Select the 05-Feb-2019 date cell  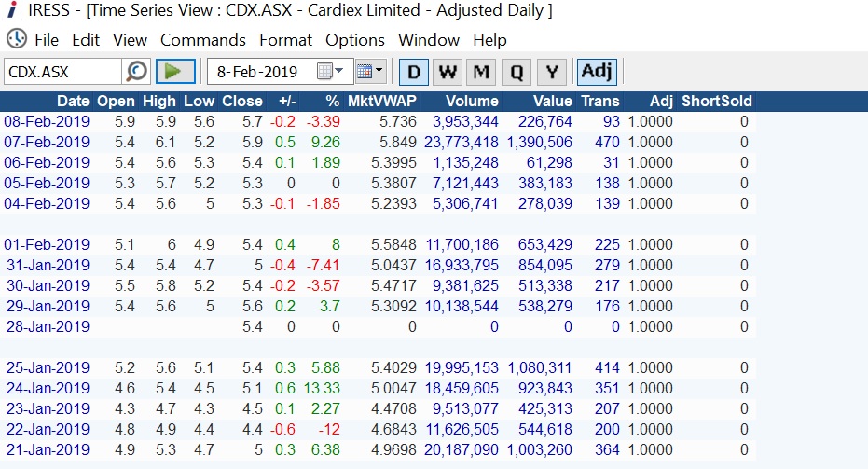coord(47,184)
